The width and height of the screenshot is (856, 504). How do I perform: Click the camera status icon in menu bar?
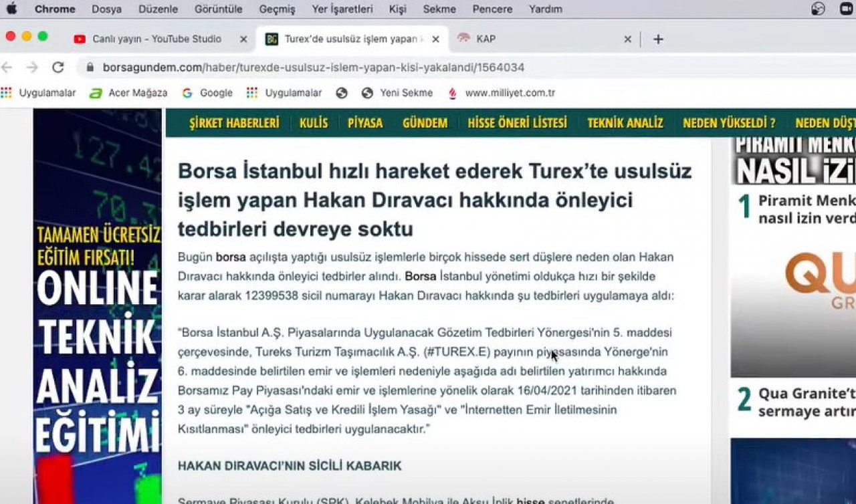click(847, 9)
